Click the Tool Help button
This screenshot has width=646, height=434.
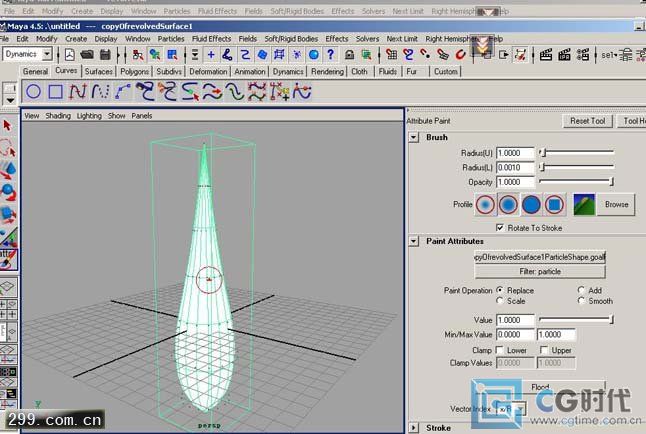pos(632,121)
